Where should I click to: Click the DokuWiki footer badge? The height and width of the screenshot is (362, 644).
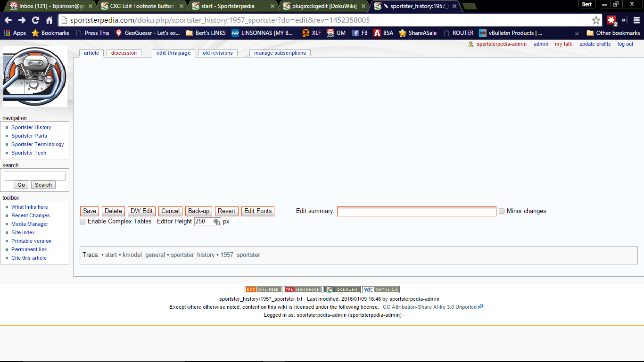pos(341,290)
